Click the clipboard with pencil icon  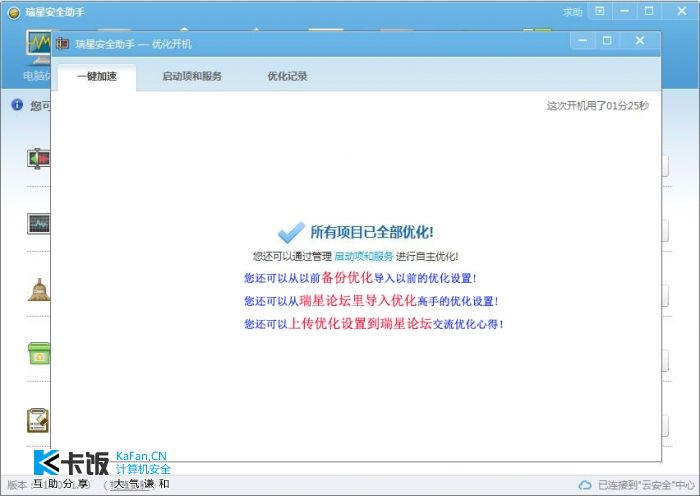click(x=38, y=420)
